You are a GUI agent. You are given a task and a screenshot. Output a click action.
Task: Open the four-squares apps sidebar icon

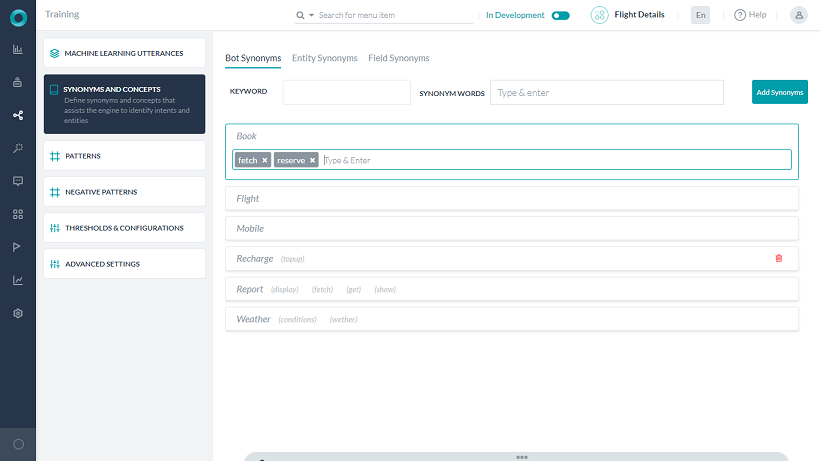pyautogui.click(x=18, y=214)
